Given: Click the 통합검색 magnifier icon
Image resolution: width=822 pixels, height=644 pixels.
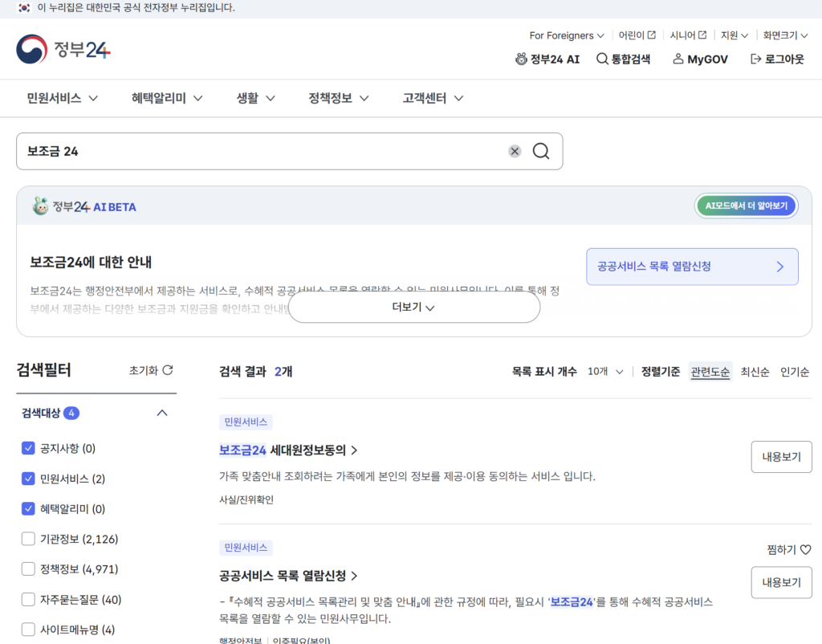Looking at the screenshot, I should (x=602, y=59).
